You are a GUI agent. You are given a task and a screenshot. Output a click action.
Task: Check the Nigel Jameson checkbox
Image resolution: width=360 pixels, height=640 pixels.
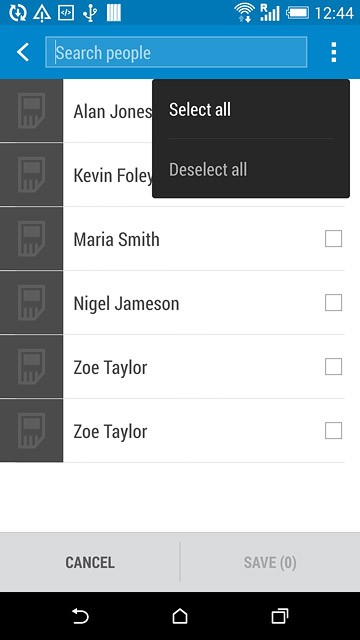[x=333, y=303]
